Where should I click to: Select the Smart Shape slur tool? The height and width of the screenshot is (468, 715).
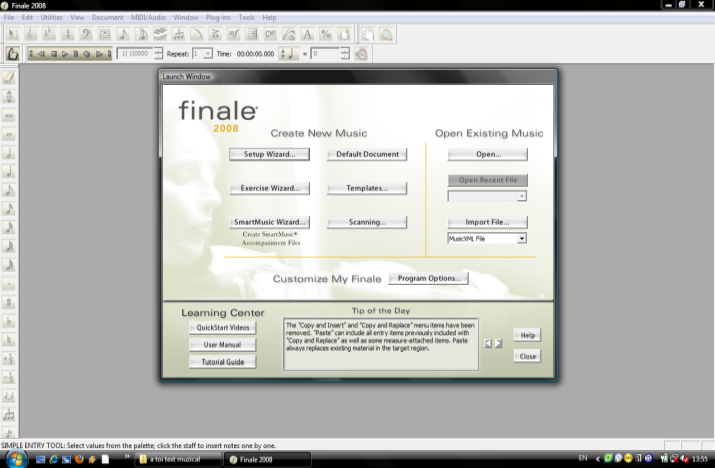(197, 34)
